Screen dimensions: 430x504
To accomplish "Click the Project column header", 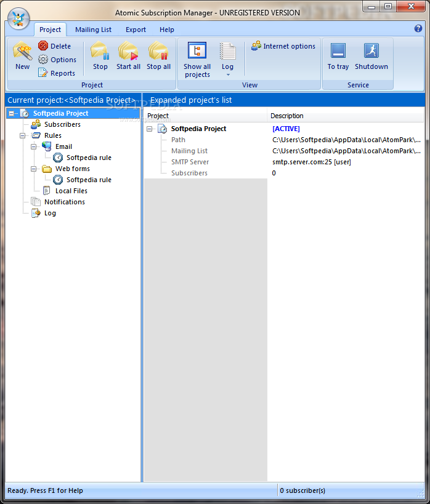I will click(206, 116).
